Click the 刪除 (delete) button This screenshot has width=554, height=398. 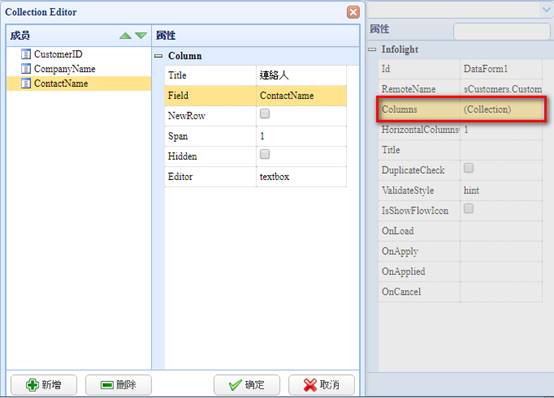pyautogui.click(x=118, y=385)
